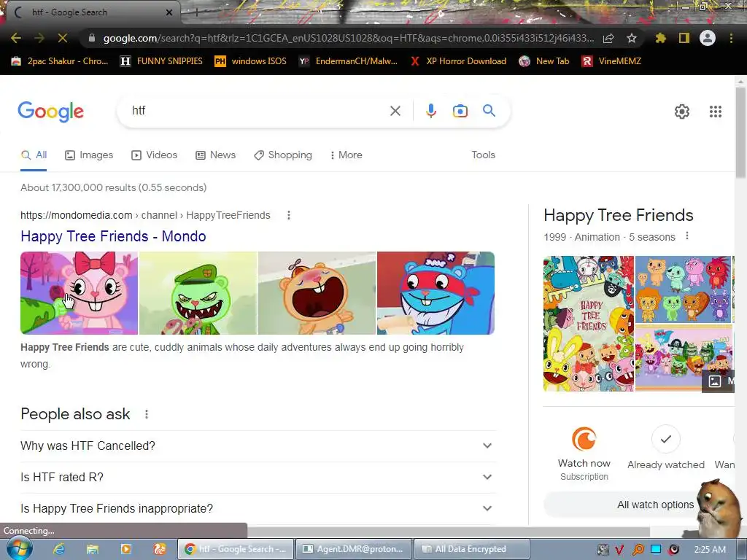747x560 pixels.
Task: Click the taskbar clock showing 2:25 AM
Action: [x=710, y=550]
